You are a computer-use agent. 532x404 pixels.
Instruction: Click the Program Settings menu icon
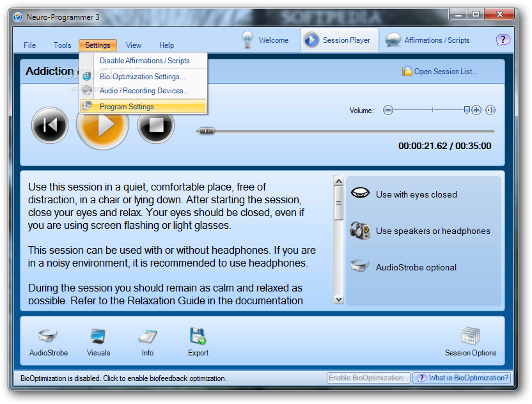(87, 106)
